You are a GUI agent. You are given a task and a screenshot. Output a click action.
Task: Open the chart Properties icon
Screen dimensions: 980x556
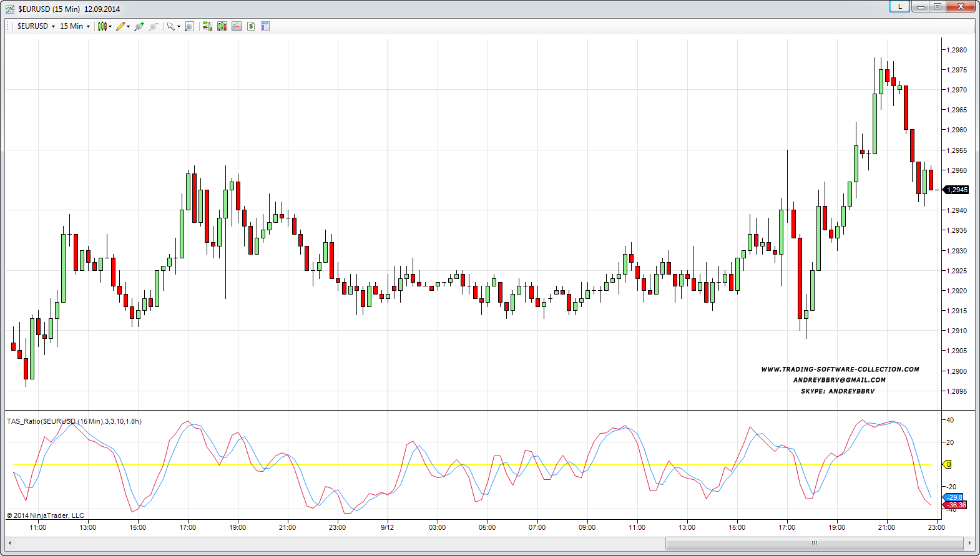click(x=265, y=26)
